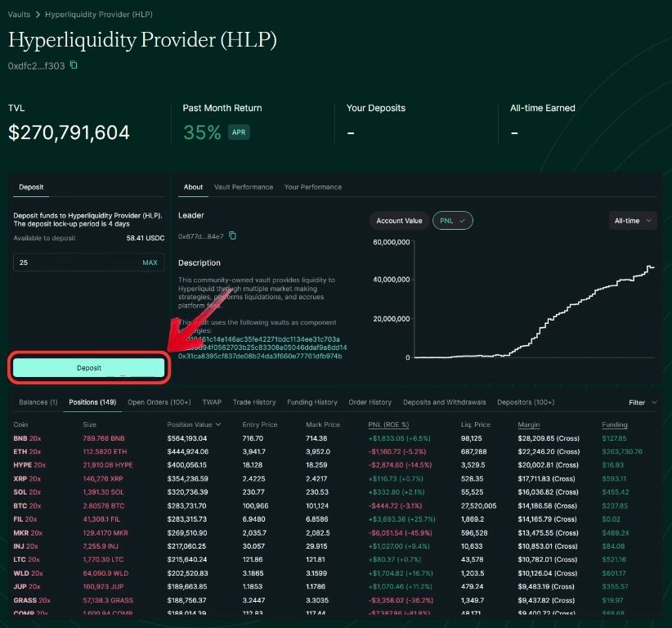Viewport: 672px width, 628px height.
Task: Click the MAX deposit amount button
Action: pos(150,262)
